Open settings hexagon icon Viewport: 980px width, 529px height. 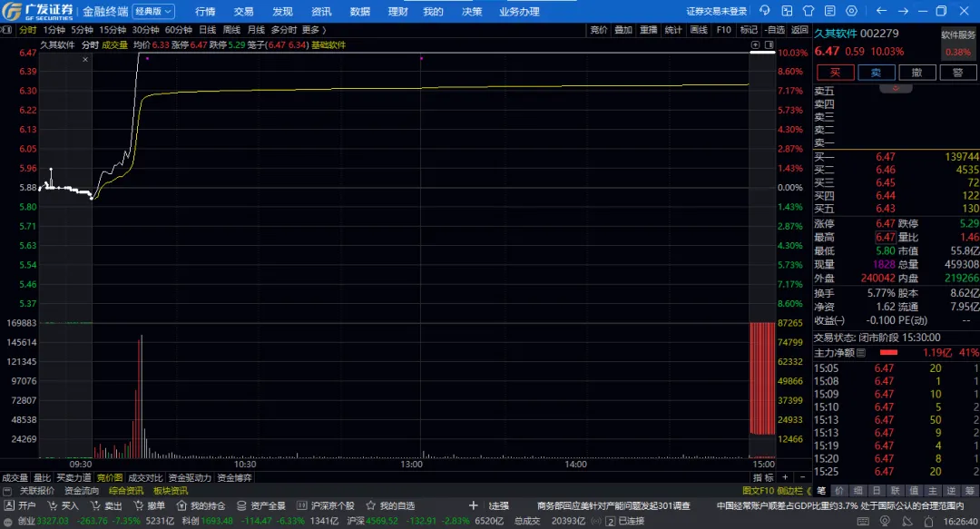(x=852, y=11)
